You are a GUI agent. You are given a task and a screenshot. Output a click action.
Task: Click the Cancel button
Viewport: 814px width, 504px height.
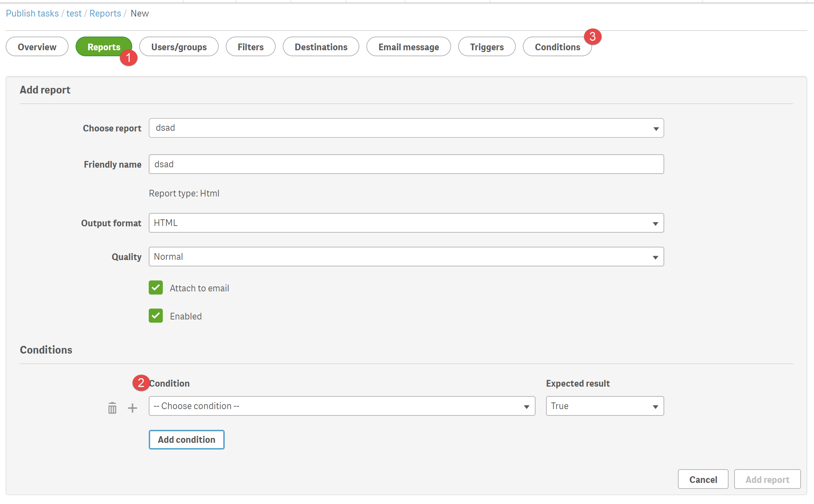pos(703,479)
